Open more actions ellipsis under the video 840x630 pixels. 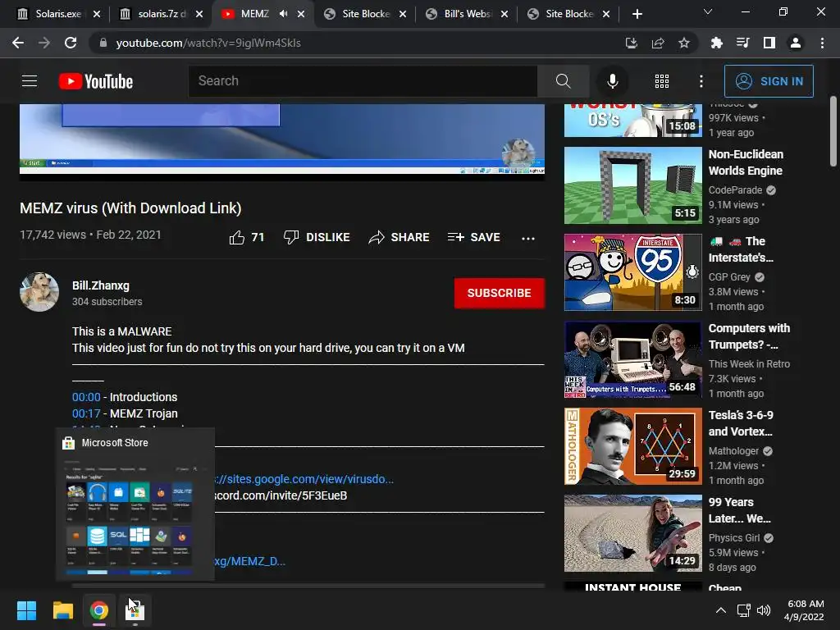pyautogui.click(x=528, y=239)
